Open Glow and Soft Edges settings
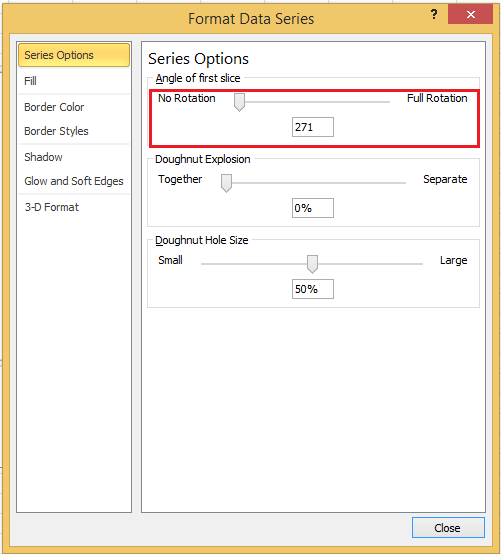501x554 pixels. pyautogui.click(x=74, y=181)
